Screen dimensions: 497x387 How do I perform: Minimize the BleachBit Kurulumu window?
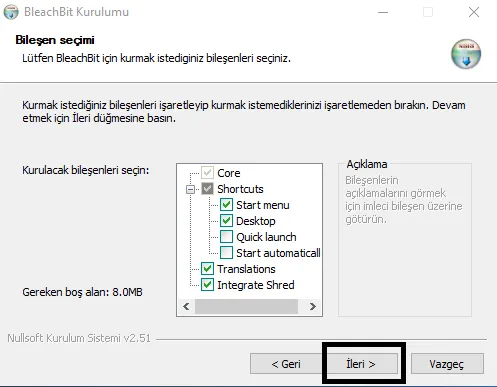pyautogui.click(x=383, y=12)
